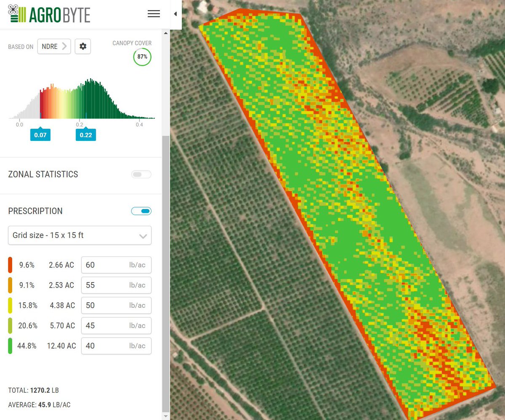Click the 'TOTAL: 1270.2 LB' text
Image resolution: width=505 pixels, height=420 pixels.
[33, 391]
